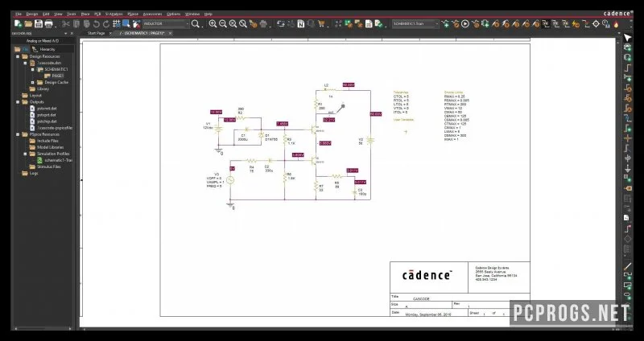Click the Print icon in toolbar

[x=48, y=24]
